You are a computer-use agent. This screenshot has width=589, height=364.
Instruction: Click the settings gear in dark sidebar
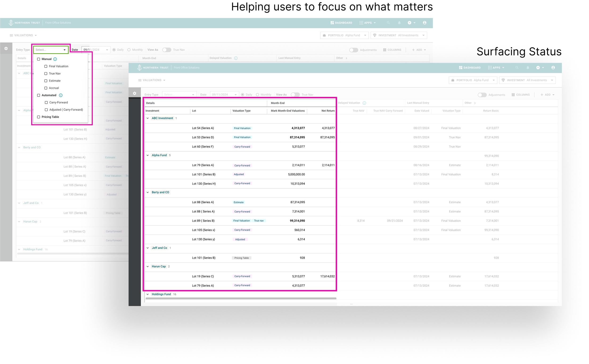pyautogui.click(x=135, y=93)
